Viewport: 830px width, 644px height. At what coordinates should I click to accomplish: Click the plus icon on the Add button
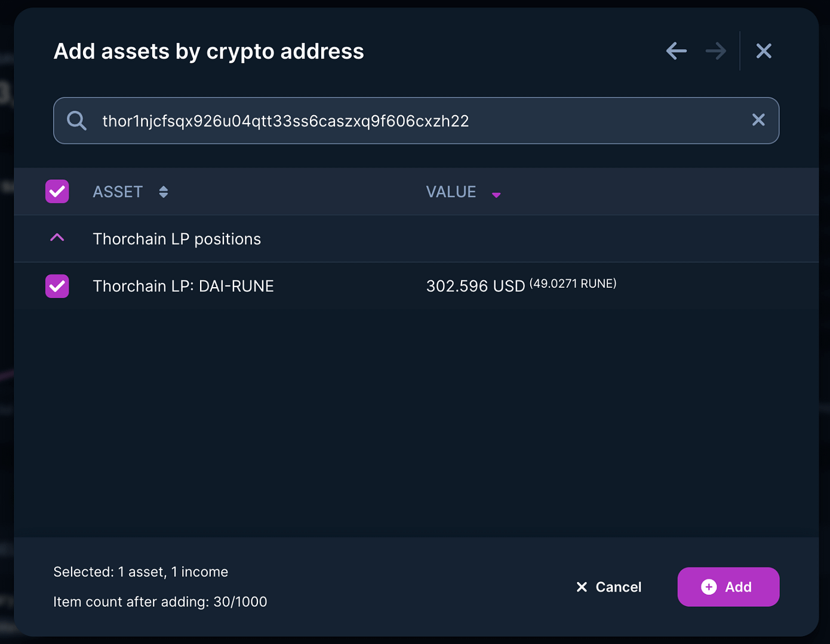click(x=708, y=587)
